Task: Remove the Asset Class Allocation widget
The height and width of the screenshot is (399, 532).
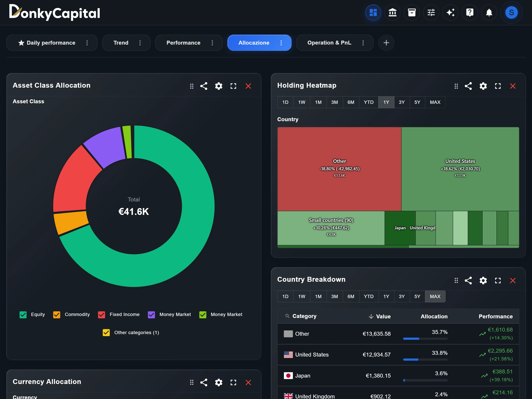Action: click(248, 86)
